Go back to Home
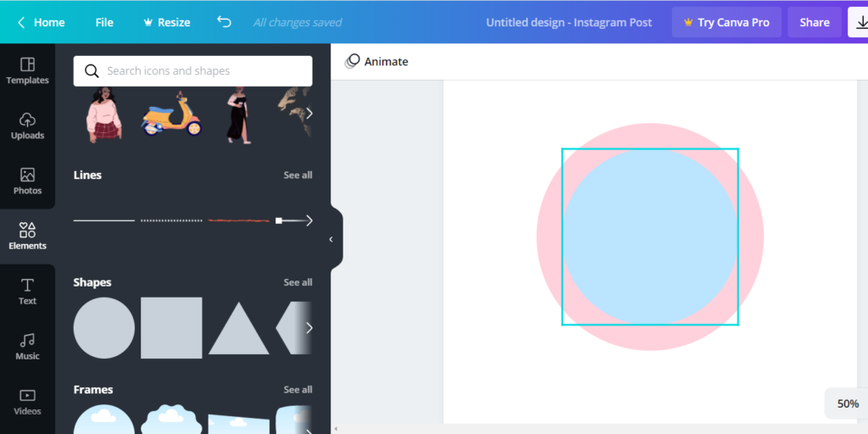868x434 pixels. pos(41,22)
